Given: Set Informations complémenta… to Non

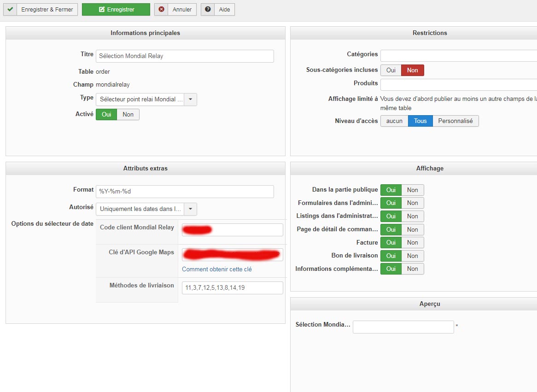Looking at the screenshot, I should (412, 269).
